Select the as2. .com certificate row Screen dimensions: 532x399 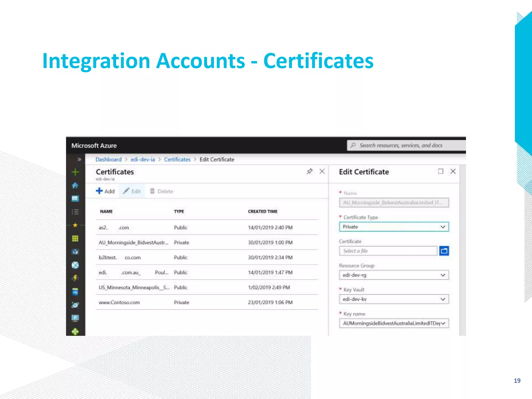[207, 228]
